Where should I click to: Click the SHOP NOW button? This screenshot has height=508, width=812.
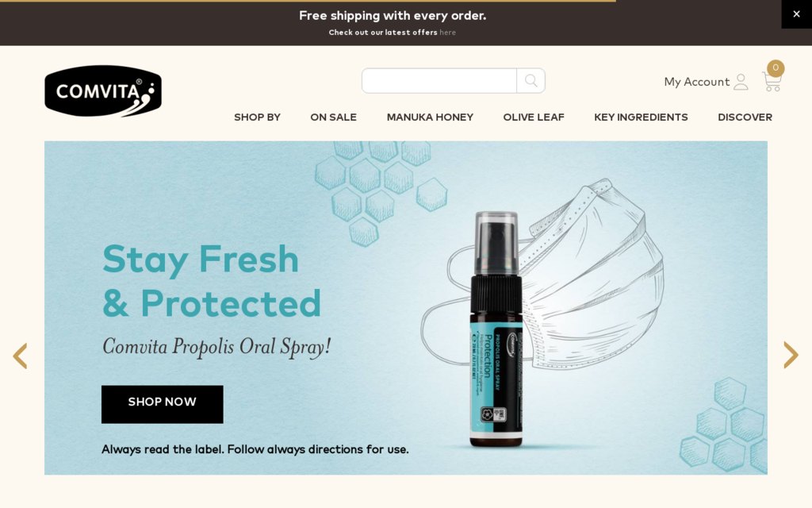coord(162,404)
